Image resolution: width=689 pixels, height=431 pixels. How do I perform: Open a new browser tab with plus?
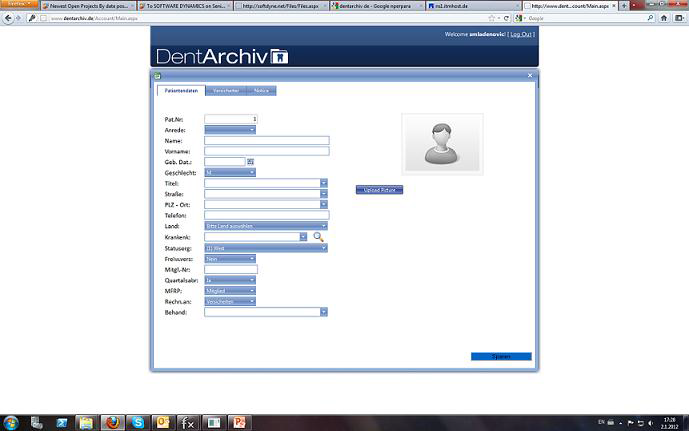point(624,6)
